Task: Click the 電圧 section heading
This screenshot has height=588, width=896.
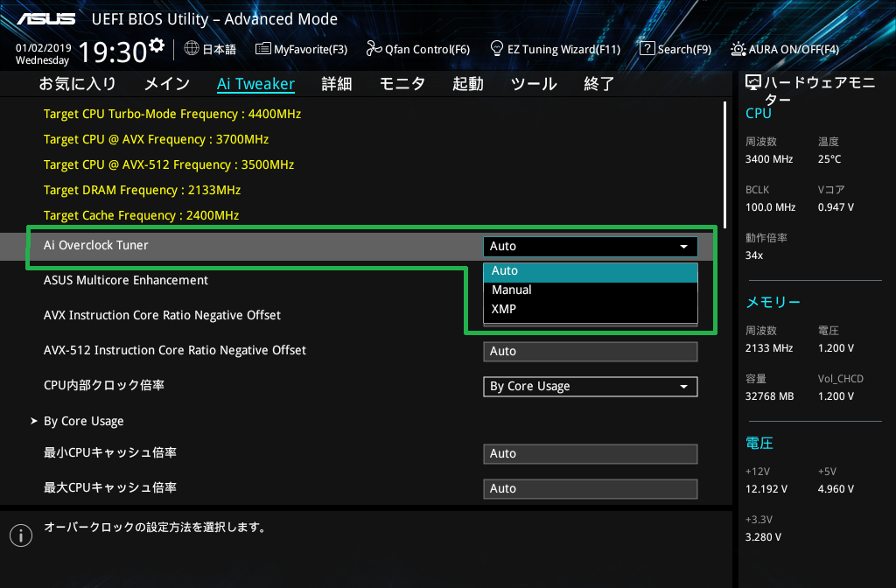Action: pyautogui.click(x=759, y=443)
